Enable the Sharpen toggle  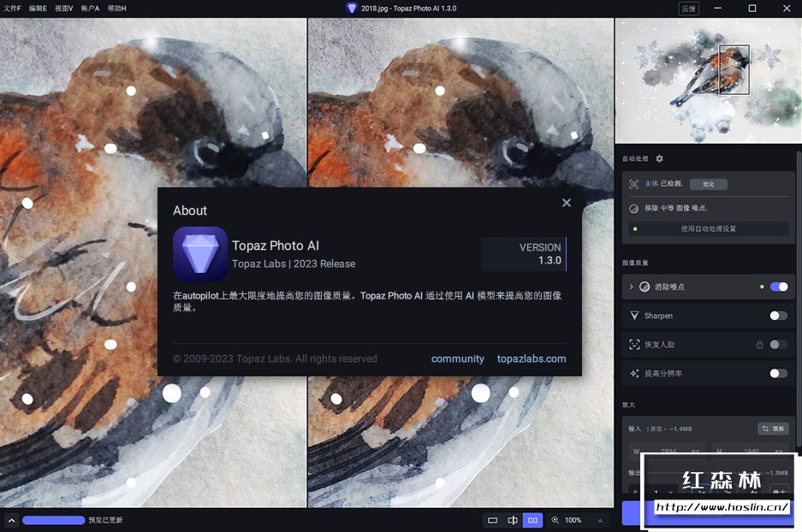pos(779,316)
